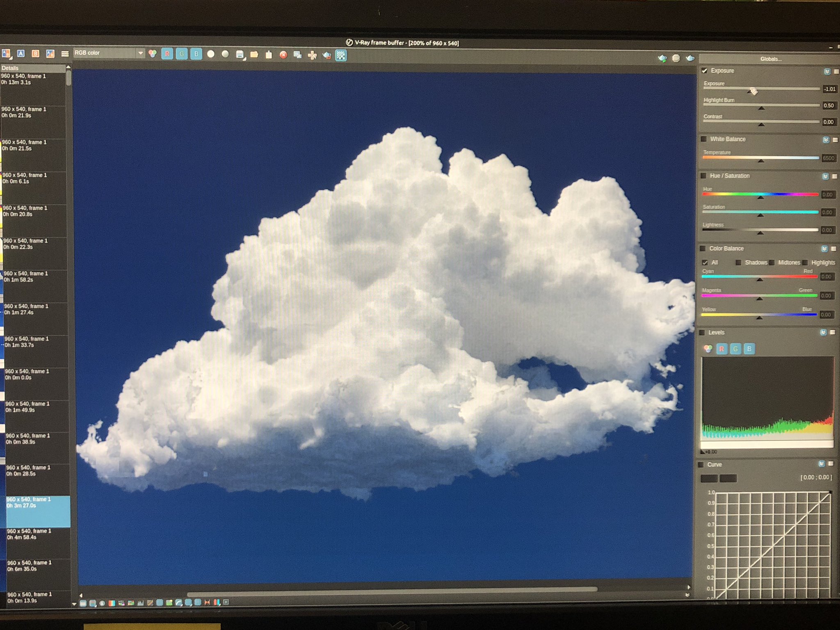This screenshot has width=840, height=630.
Task: Collapse the Curve section chevron
Action: [822, 463]
